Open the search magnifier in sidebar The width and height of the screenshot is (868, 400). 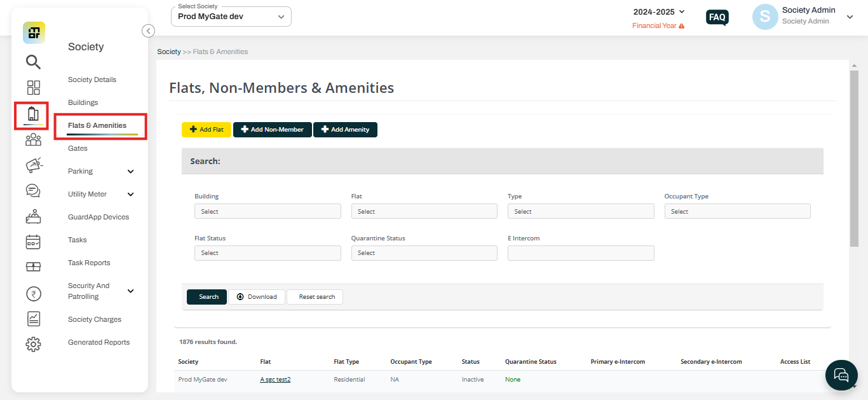(x=33, y=62)
